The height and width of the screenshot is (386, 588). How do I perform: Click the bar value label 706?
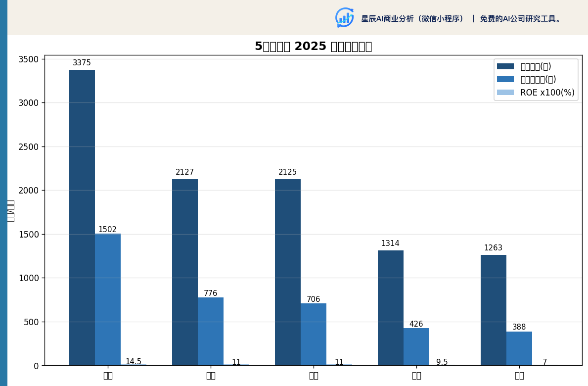(x=313, y=299)
